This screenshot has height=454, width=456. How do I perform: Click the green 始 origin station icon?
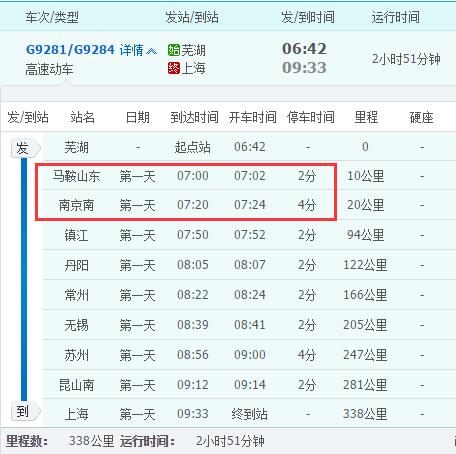(174, 50)
